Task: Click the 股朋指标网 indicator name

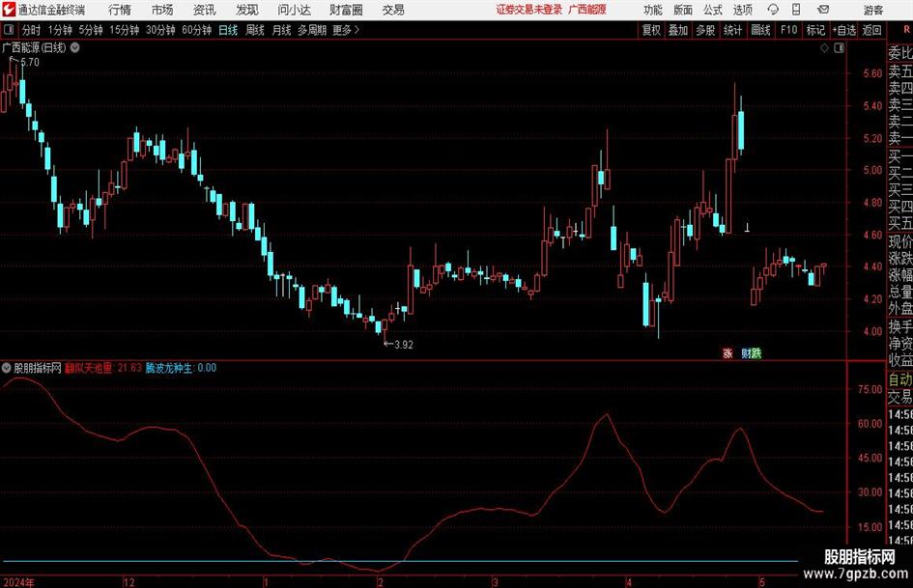Action: click(38, 368)
